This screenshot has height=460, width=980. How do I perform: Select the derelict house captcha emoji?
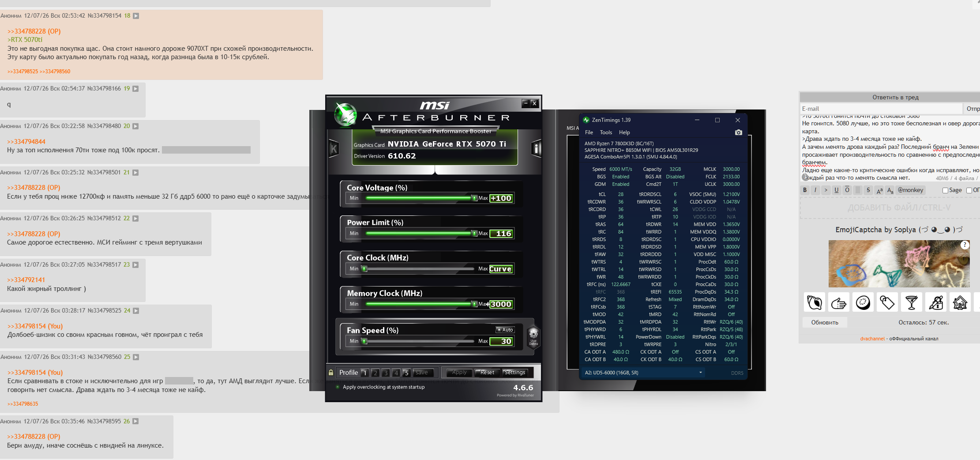pos(960,302)
